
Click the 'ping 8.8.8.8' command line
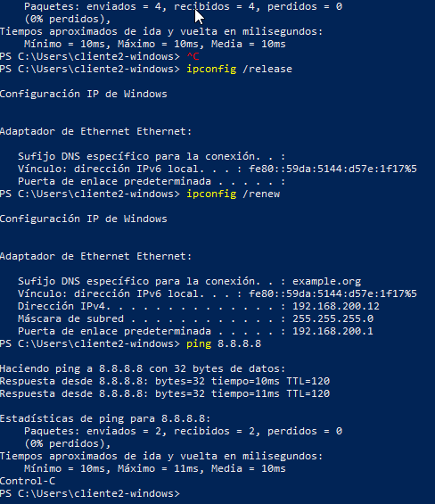(224, 343)
